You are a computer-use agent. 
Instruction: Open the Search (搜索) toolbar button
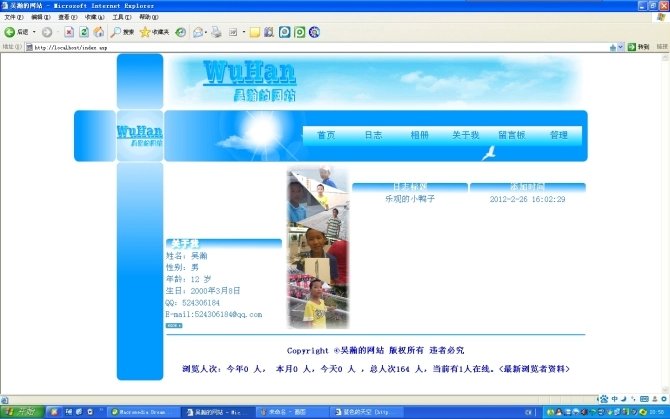122,32
